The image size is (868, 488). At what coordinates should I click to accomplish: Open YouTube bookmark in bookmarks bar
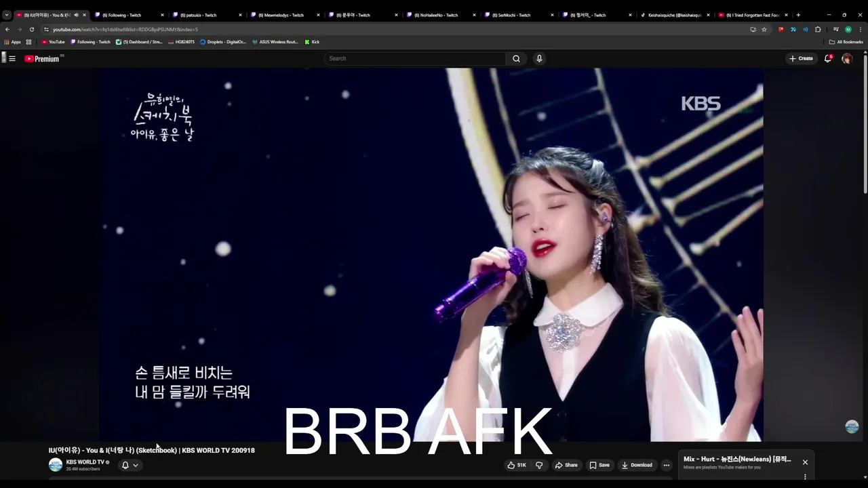tap(54, 42)
